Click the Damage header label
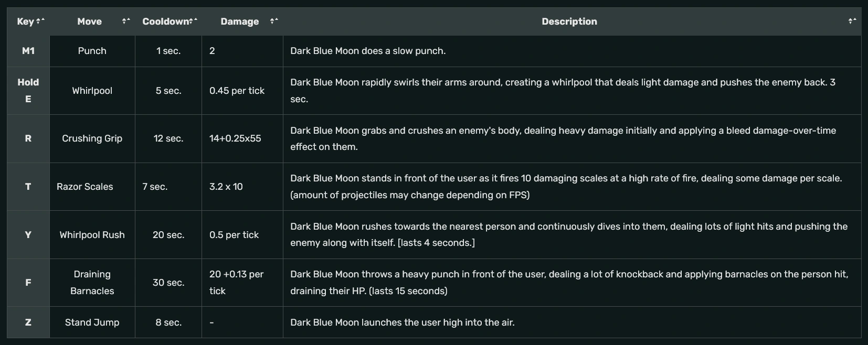 [239, 21]
